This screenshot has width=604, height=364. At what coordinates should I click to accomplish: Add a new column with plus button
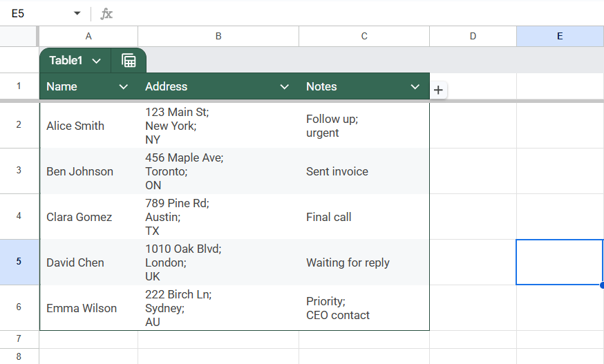pos(438,90)
